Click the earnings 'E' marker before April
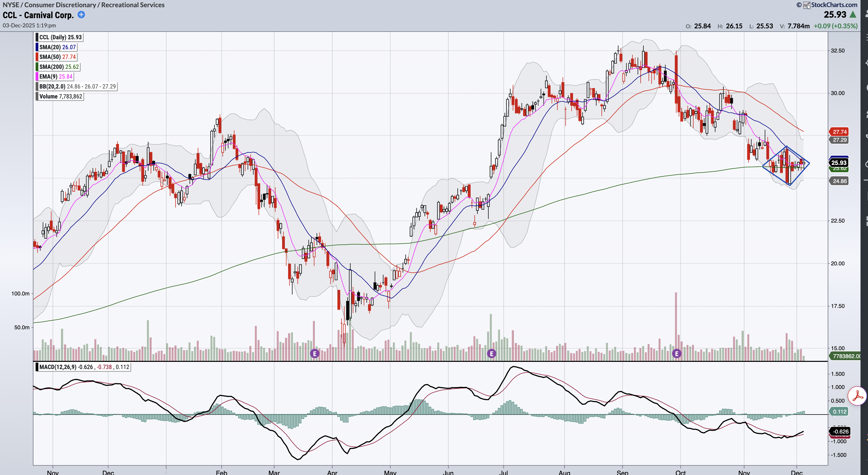Screen dimensions: 868x475 [x=314, y=353]
